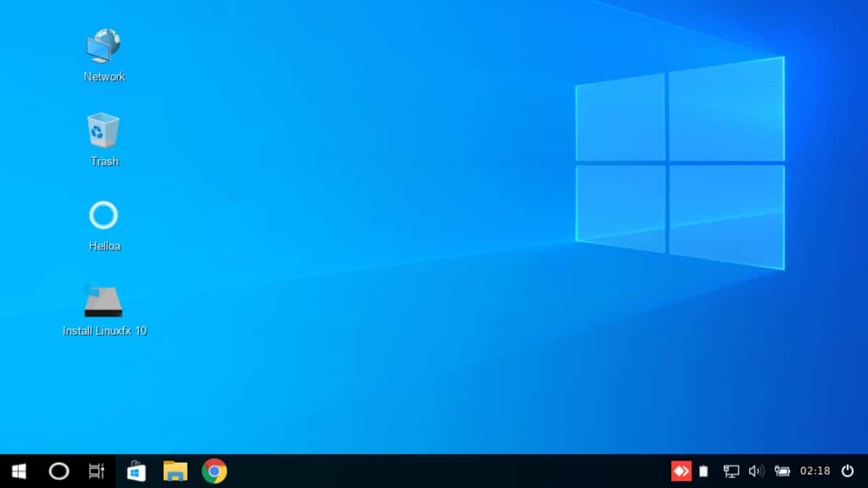Click the "Trash" text label
868x488 pixels.
pos(105,162)
